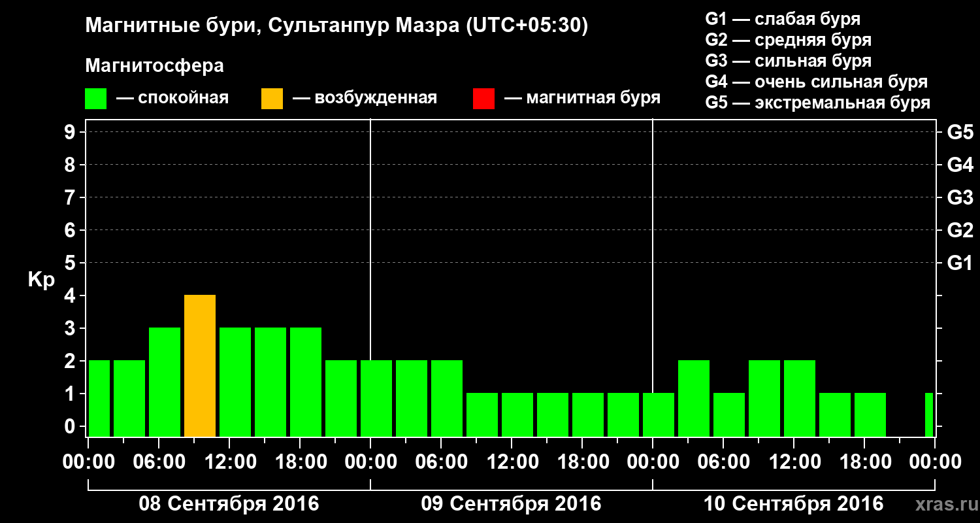Image resolution: width=980 pixels, height=523 pixels.
Task: Click the '— магнитная буря' legend label
Action: [583, 99]
